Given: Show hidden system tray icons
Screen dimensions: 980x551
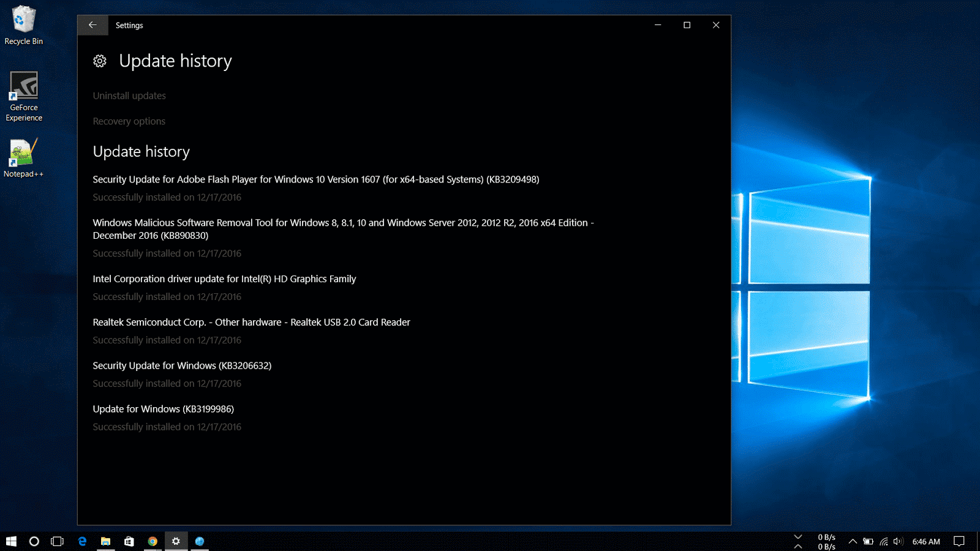Looking at the screenshot, I should coord(852,541).
